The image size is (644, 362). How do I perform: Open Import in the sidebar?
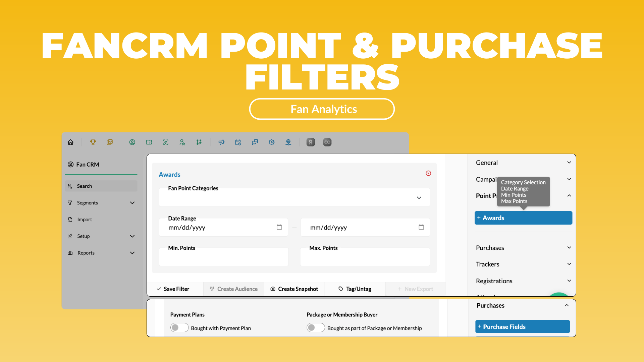click(x=85, y=220)
